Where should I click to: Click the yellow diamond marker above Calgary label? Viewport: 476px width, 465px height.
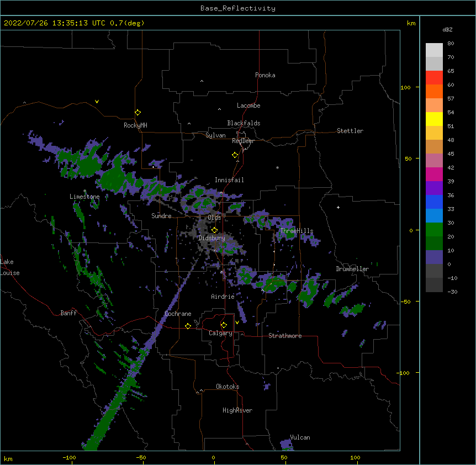coord(224,325)
